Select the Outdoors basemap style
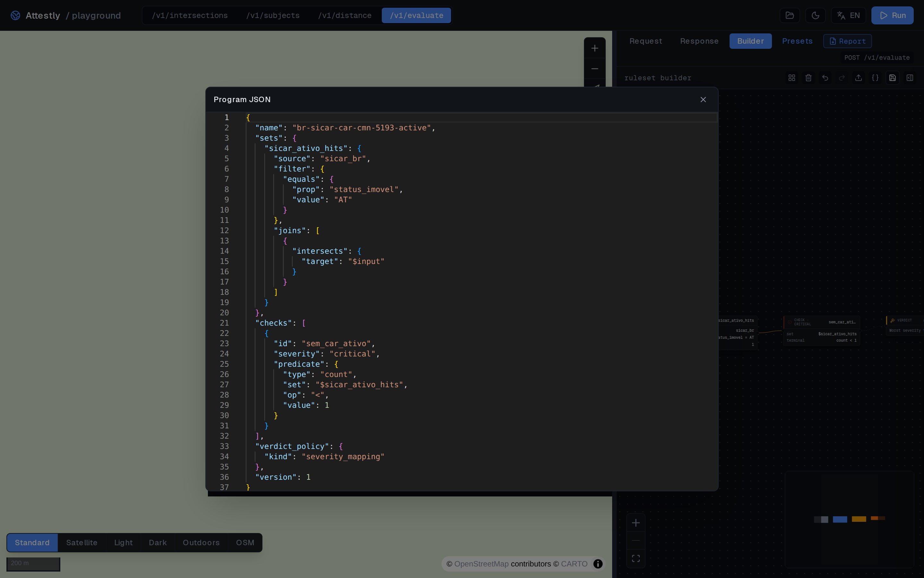The height and width of the screenshot is (578, 924). pos(201,542)
